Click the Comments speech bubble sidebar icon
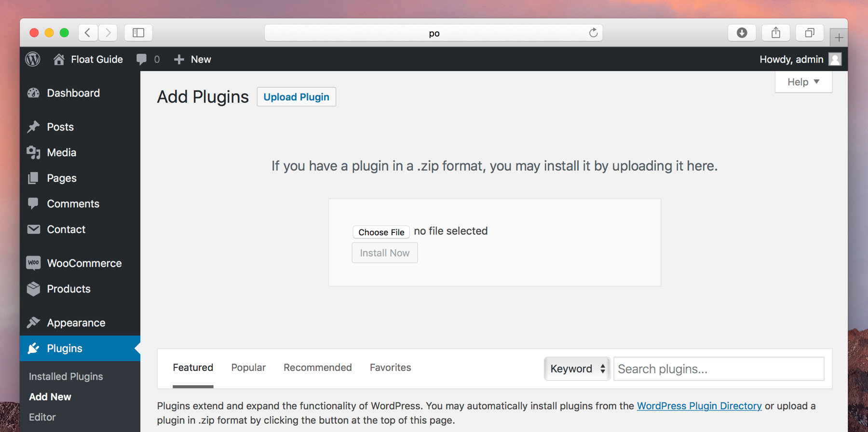The image size is (868, 432). pos(33,203)
